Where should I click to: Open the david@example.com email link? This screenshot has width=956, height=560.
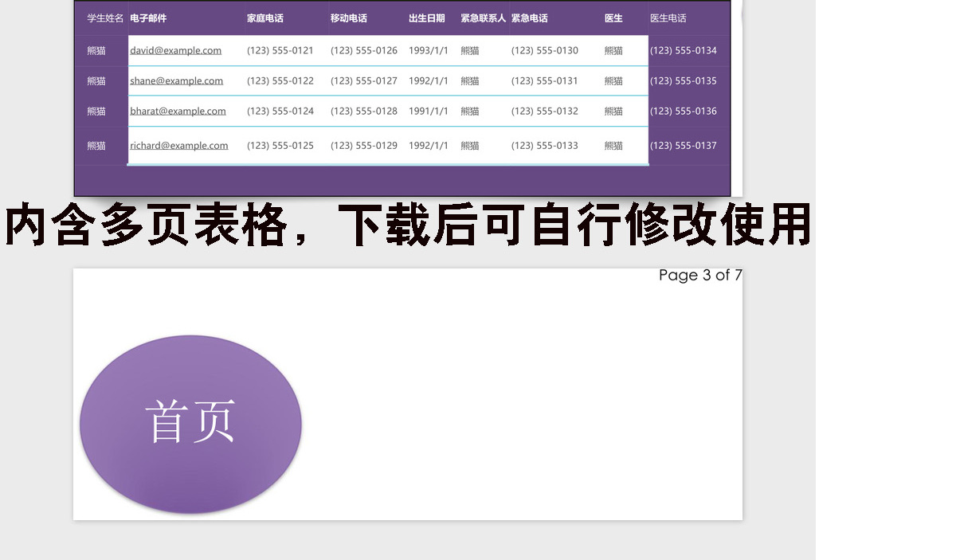point(176,50)
